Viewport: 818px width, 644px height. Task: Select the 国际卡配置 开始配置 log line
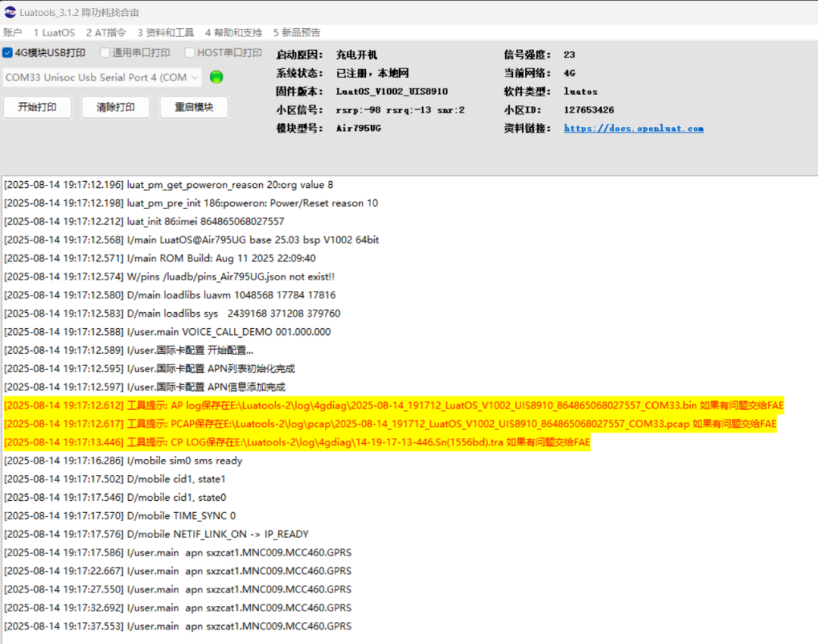tap(128, 350)
